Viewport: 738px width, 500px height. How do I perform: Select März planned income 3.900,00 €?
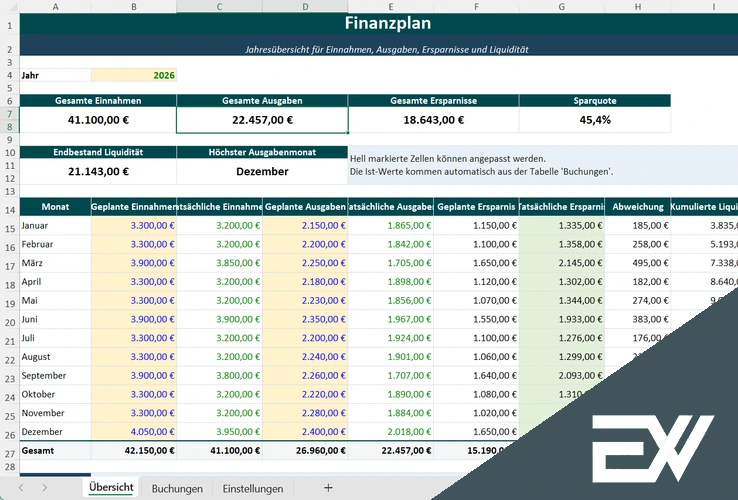[134, 263]
